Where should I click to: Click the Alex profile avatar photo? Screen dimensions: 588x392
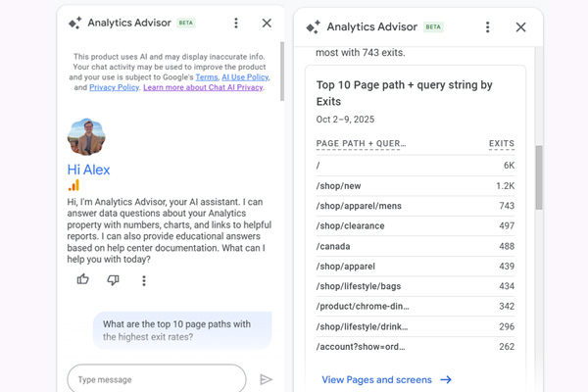point(86,137)
